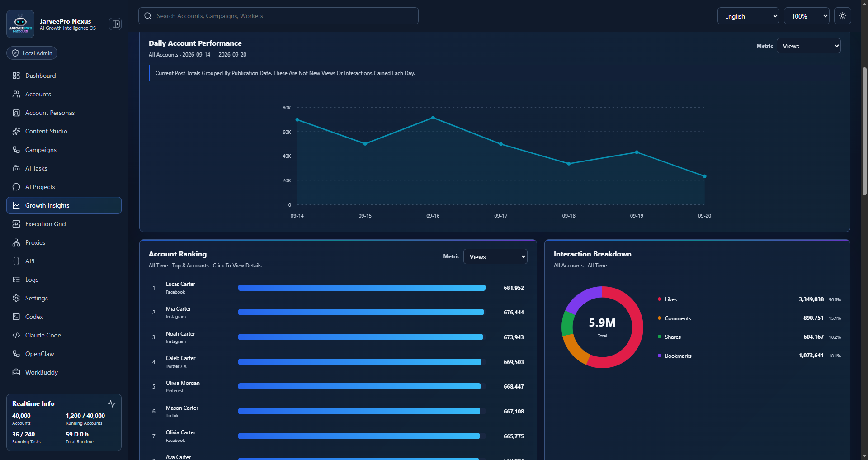868x460 pixels.
Task: Click the 09-19 data point on chart
Action: 637,152
